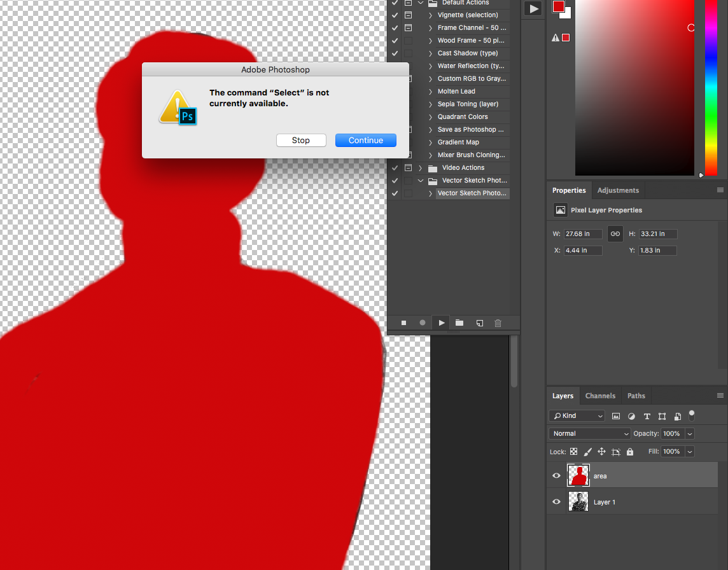This screenshot has height=570, width=728.
Task: Click the X position field
Action: pyautogui.click(x=583, y=251)
